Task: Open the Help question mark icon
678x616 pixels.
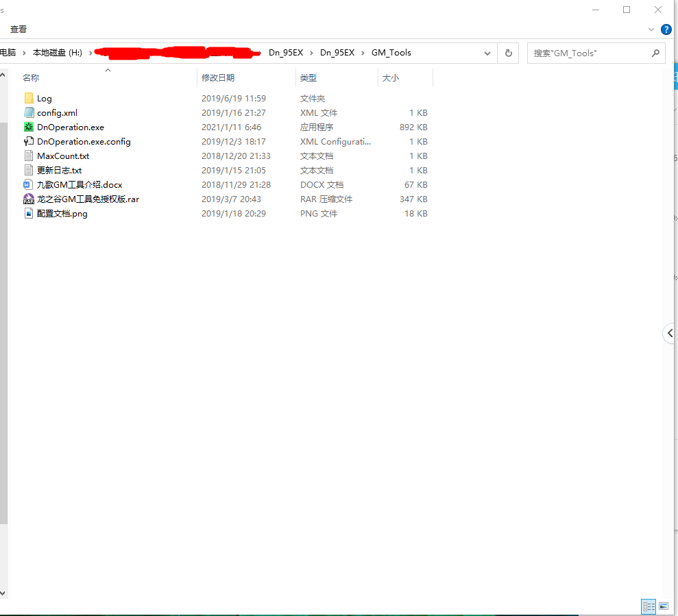Action: (666, 29)
